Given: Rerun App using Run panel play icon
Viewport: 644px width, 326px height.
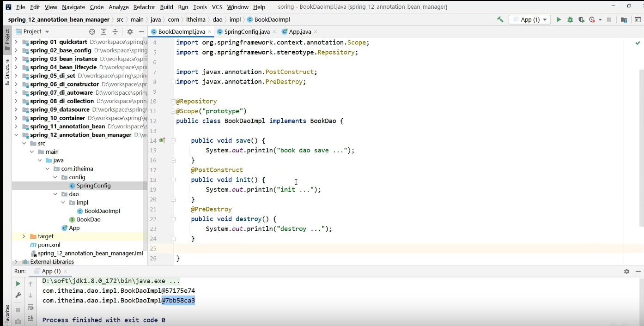Looking at the screenshot, I should [18, 284].
